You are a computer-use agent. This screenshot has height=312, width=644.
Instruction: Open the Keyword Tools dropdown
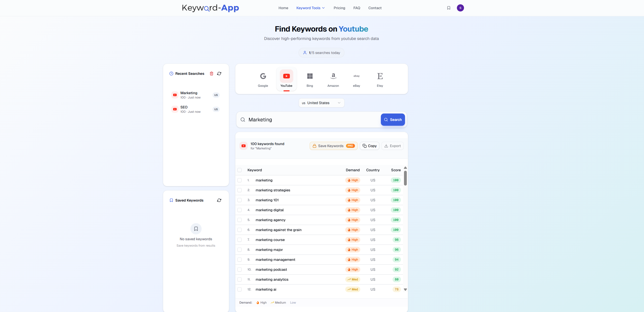click(310, 8)
